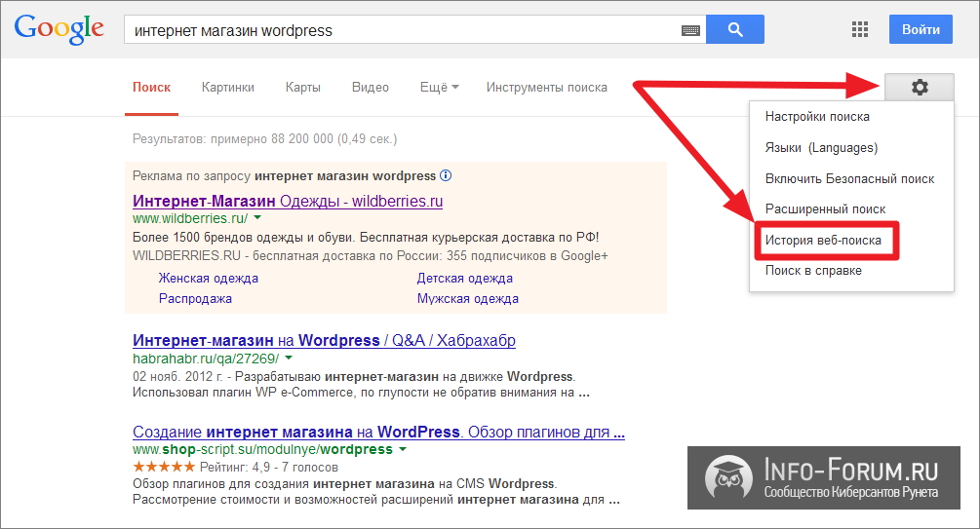Click Рейтинг: 4,9 - 7 голосов text

pos(269,468)
